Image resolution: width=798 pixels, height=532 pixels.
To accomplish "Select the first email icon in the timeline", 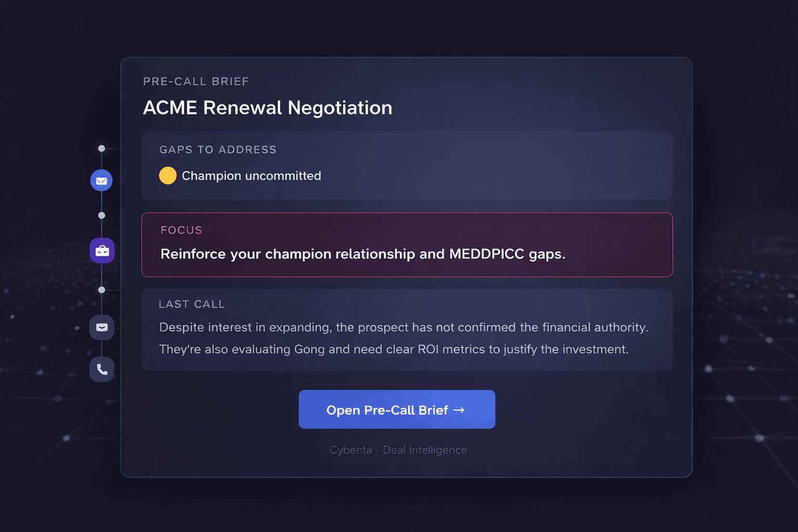I will point(101,180).
